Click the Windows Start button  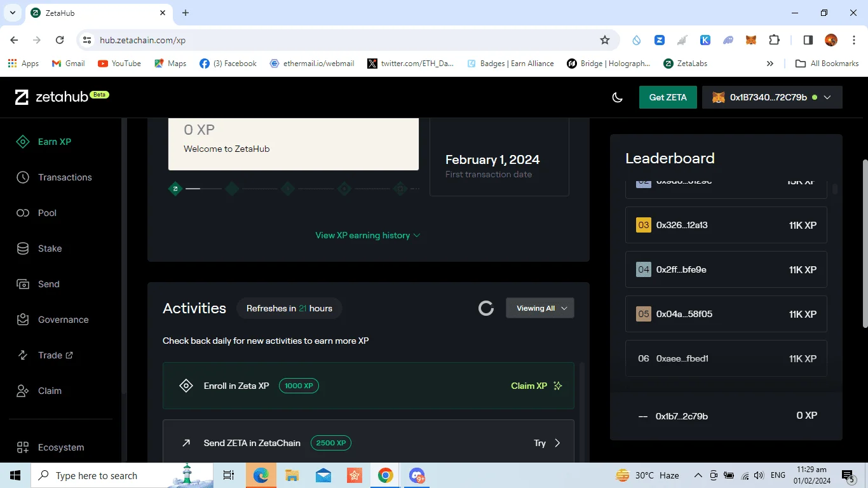15,475
